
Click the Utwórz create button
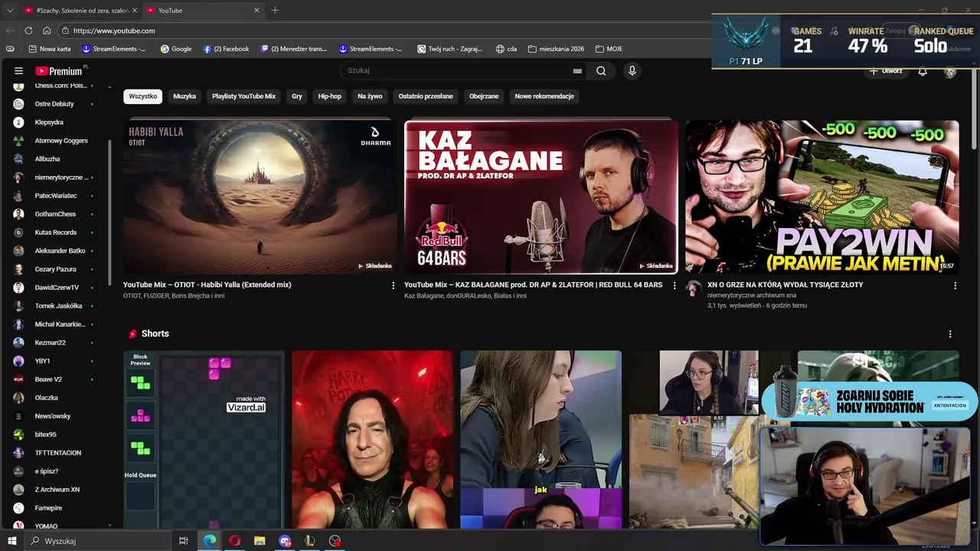[x=886, y=71]
